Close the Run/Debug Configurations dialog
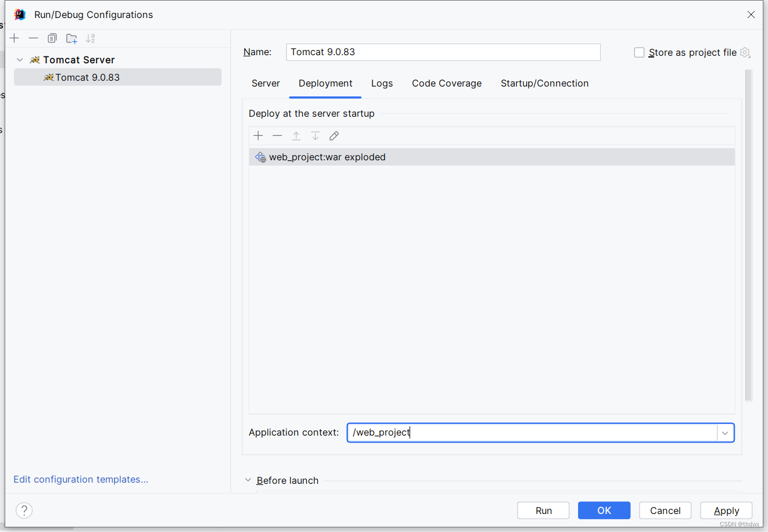 click(x=751, y=15)
